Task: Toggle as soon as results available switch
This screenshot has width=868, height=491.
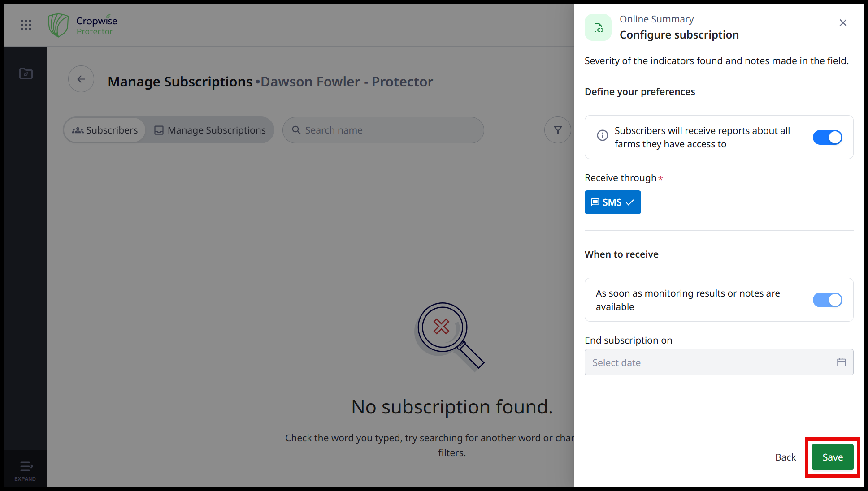Action: pos(827,300)
